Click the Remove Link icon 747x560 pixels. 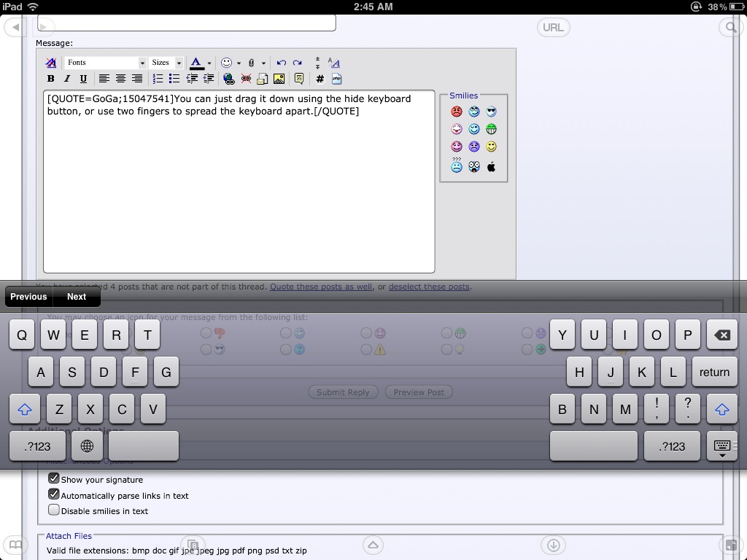tap(246, 79)
